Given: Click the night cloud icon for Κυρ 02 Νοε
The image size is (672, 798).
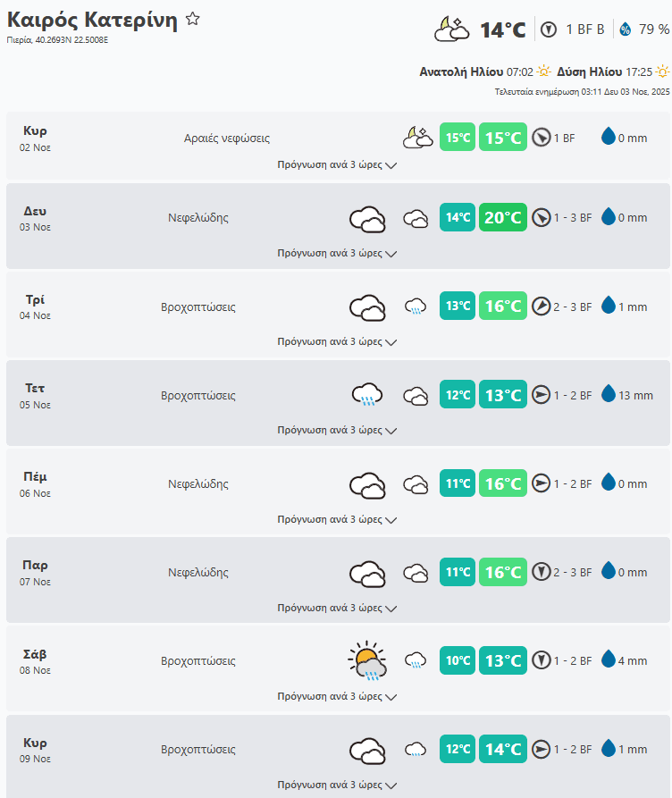Looking at the screenshot, I should tap(416, 138).
